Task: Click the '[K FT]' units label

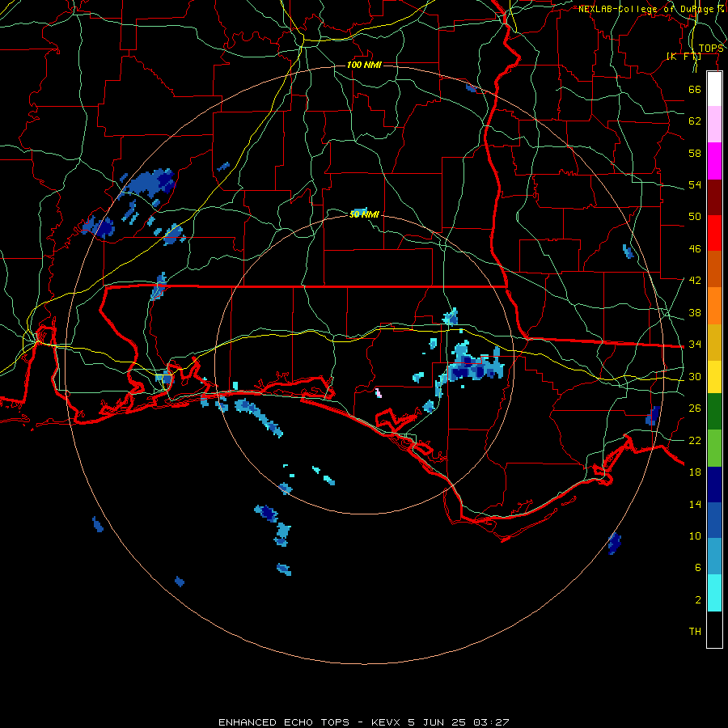Action: 684,56
